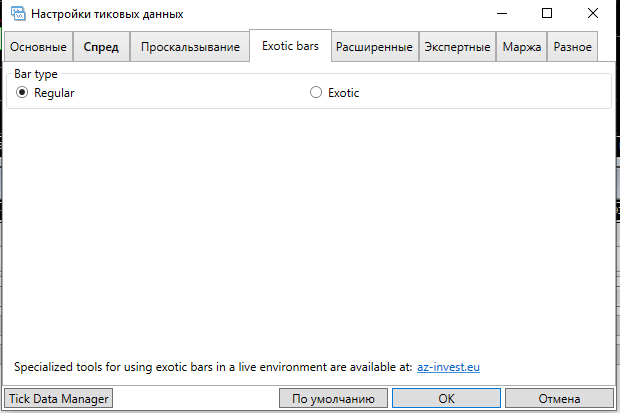Open Tick Data Manager
Image resolution: width=620 pixels, height=413 pixels.
(59, 398)
